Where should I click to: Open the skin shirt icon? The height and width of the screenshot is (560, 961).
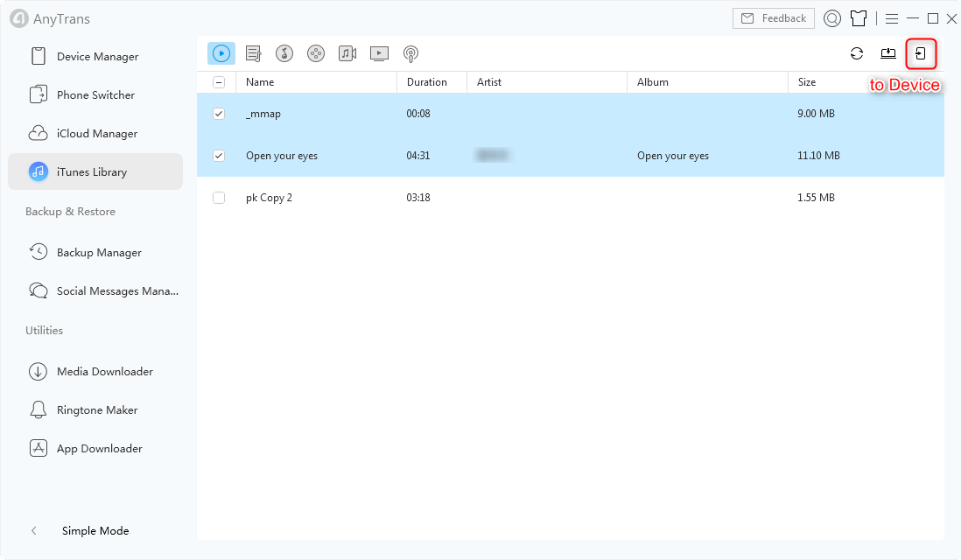coord(859,19)
